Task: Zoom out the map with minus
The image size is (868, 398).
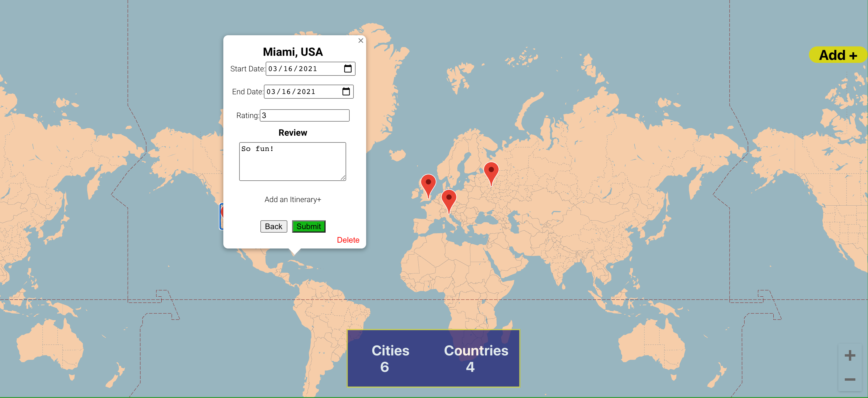Action: tap(849, 379)
